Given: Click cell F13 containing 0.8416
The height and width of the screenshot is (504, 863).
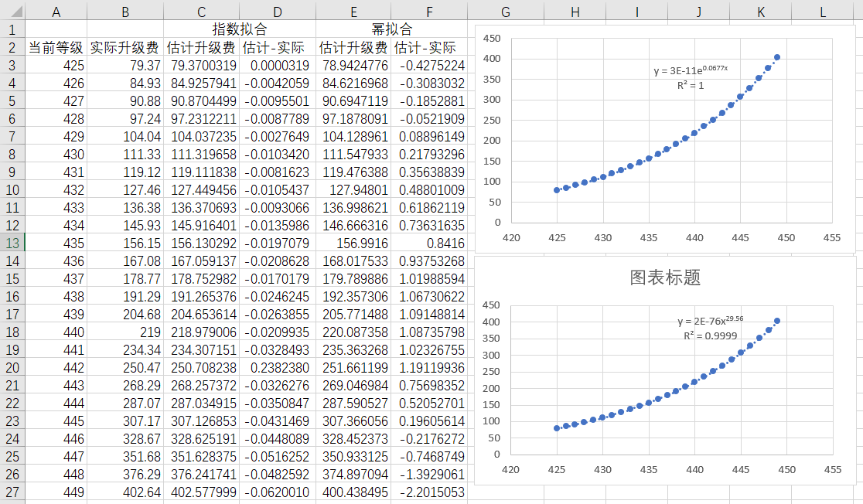Looking at the screenshot, I should [429, 243].
